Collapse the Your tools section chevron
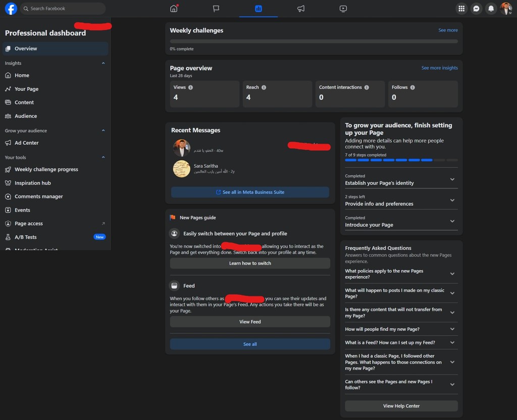The width and height of the screenshot is (517, 420). 104,157
